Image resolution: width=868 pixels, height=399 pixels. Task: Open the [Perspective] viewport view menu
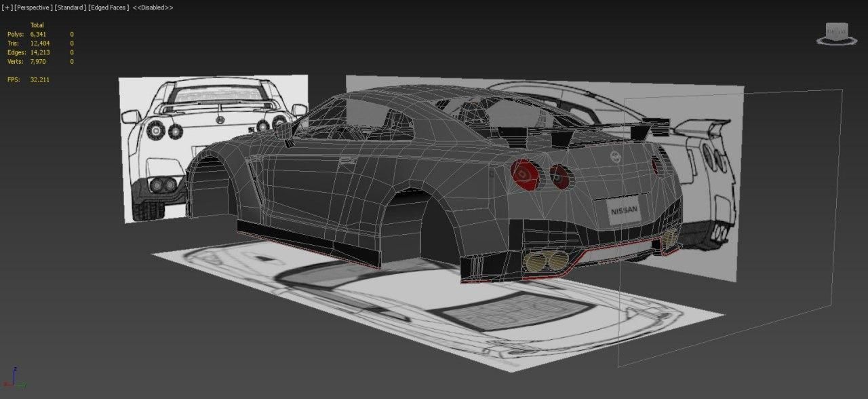click(33, 7)
